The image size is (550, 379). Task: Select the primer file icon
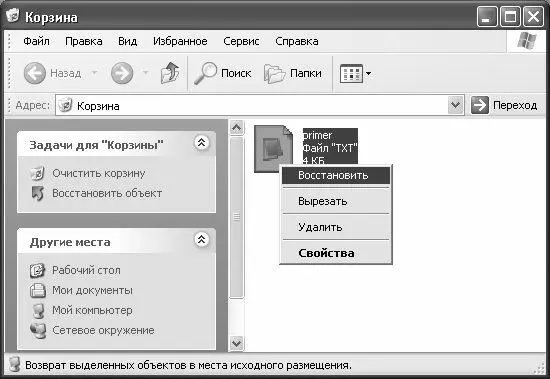(274, 149)
